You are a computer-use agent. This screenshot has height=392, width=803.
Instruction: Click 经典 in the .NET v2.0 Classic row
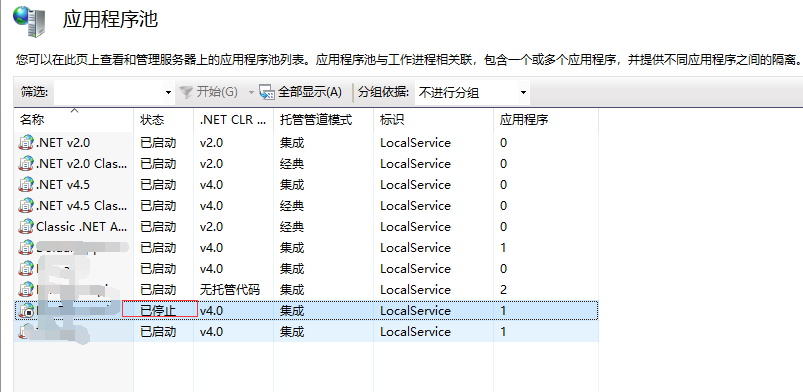292,164
